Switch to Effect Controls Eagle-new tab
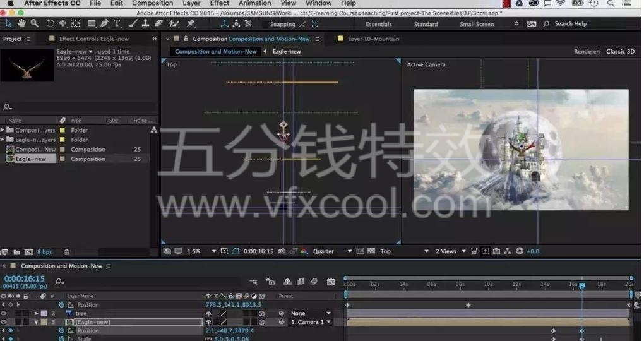The width and height of the screenshot is (644, 341). click(x=93, y=39)
